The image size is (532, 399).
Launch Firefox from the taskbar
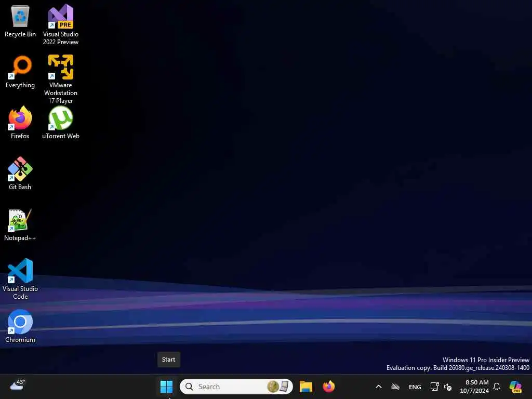pyautogui.click(x=328, y=387)
